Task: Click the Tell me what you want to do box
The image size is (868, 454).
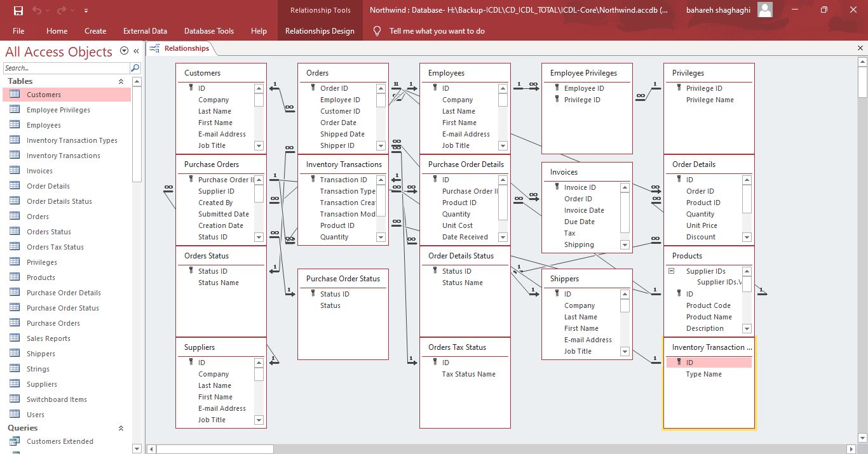Action: click(x=437, y=30)
